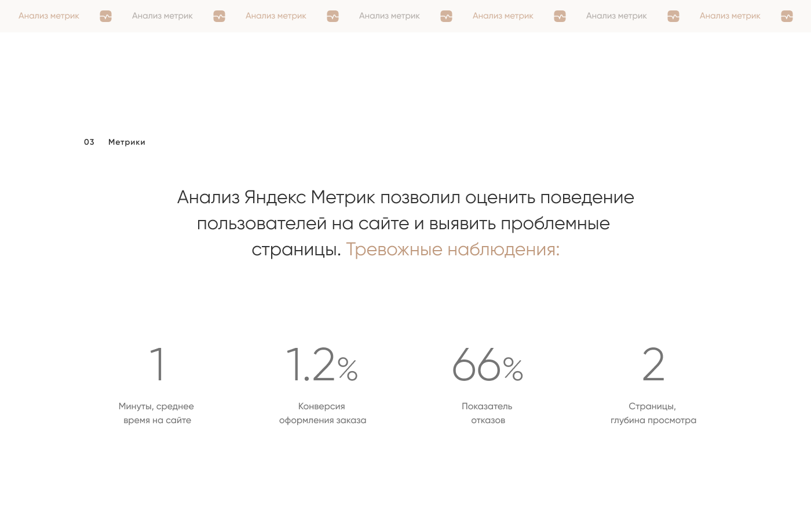
Task: Select the 'Метрики' section label
Action: [126, 142]
